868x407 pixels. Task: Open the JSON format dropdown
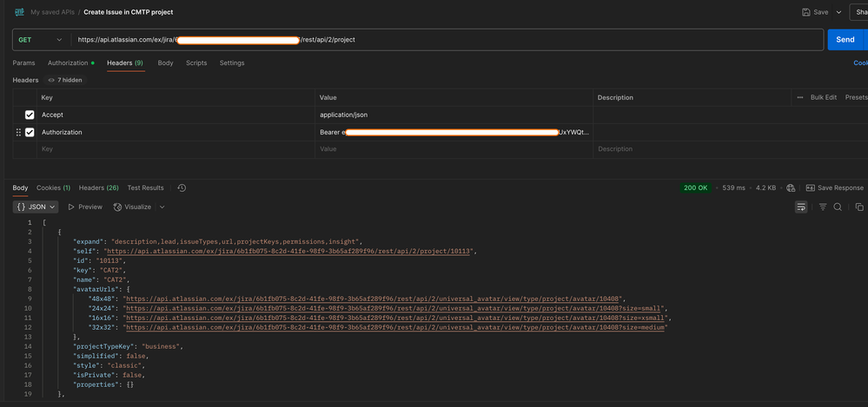(x=36, y=207)
